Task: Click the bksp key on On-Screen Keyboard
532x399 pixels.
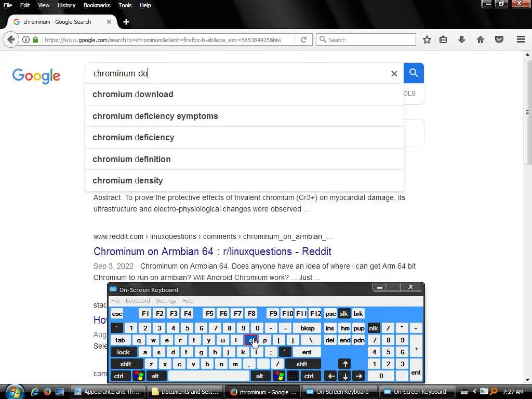Action: coord(308,328)
